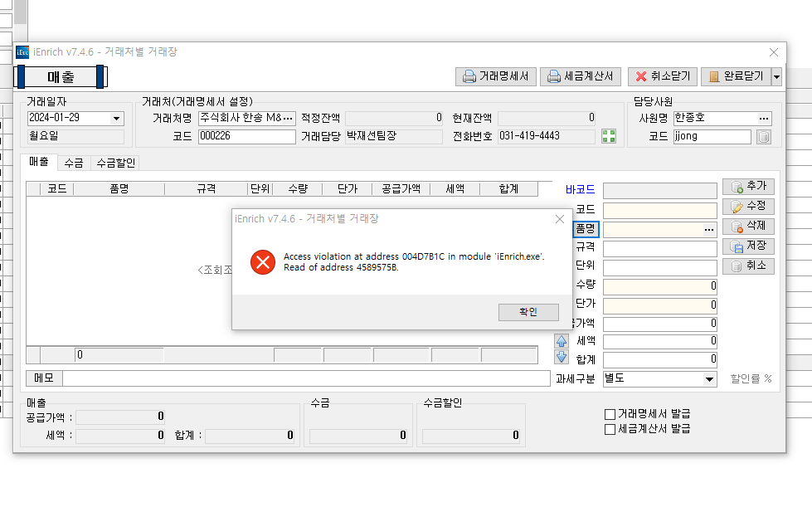
Task: Click the 완료닫기 button
Action: point(735,76)
